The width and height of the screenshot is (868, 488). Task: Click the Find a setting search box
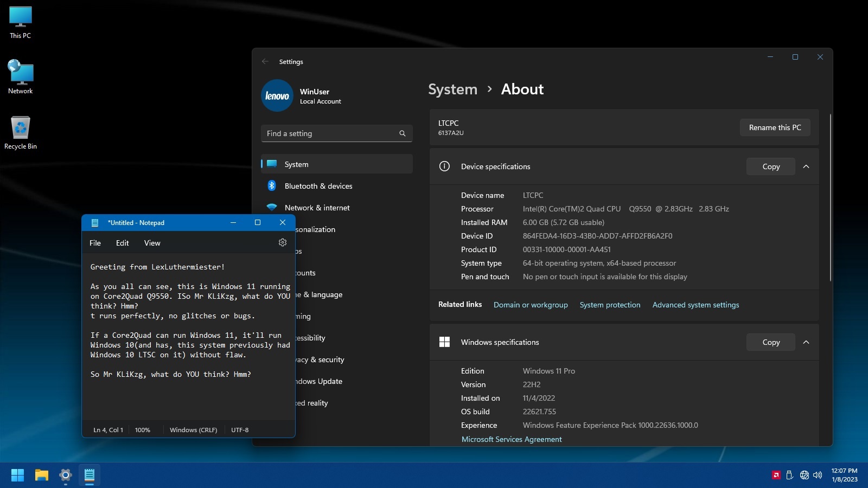pyautogui.click(x=337, y=133)
